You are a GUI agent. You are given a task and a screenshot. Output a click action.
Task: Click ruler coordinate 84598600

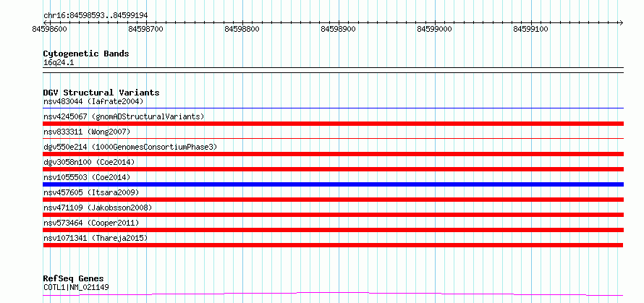49,29
